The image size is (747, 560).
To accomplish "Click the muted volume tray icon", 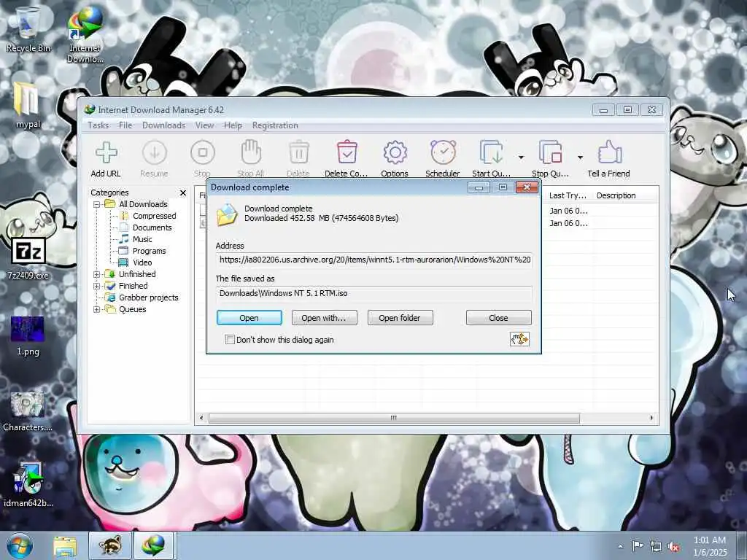I will (x=673, y=547).
